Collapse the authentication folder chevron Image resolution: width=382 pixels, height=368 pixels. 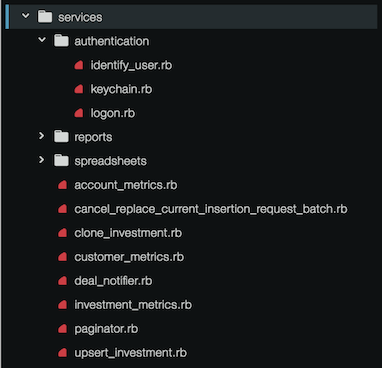point(42,40)
